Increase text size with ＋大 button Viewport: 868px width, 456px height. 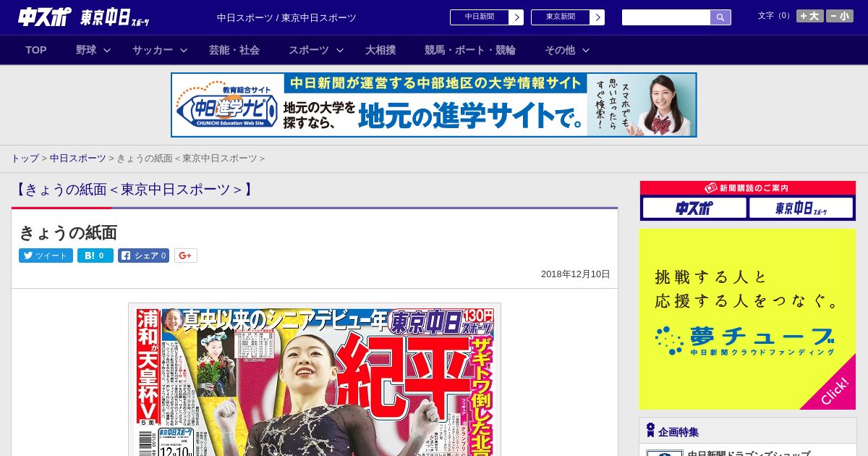[810, 16]
